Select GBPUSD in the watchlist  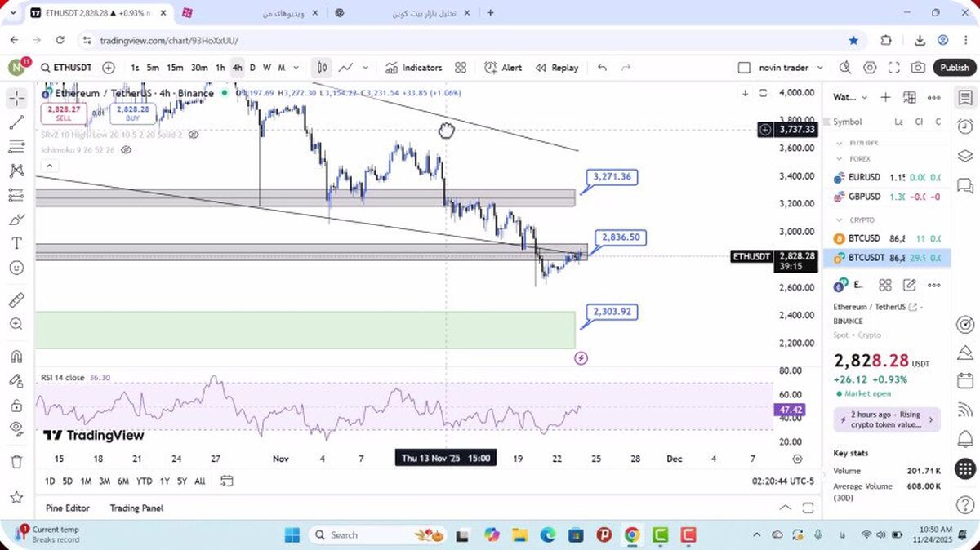[x=887, y=197]
